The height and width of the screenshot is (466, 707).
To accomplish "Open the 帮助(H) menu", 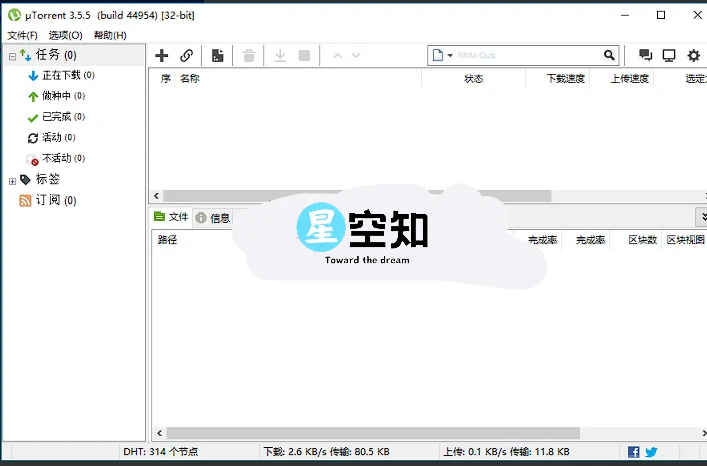I will (x=110, y=35).
